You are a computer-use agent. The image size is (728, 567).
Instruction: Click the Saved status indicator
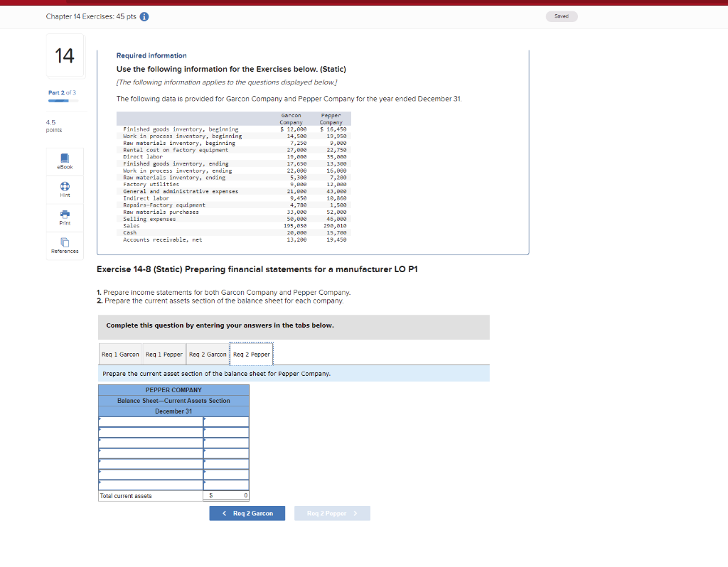[562, 16]
